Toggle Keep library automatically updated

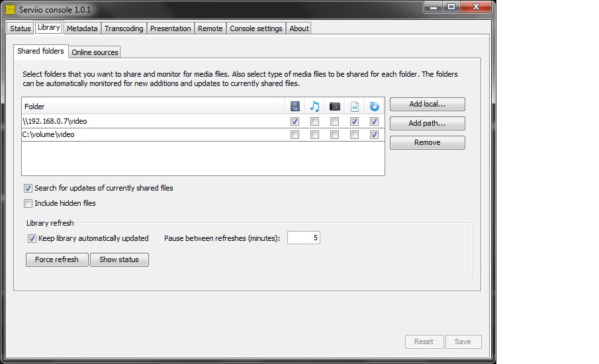tap(32, 239)
